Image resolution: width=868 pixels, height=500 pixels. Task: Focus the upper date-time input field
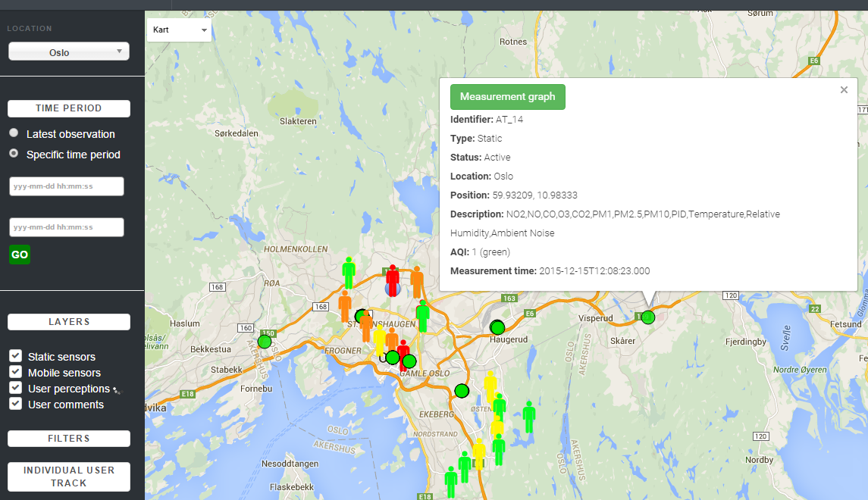click(x=67, y=186)
